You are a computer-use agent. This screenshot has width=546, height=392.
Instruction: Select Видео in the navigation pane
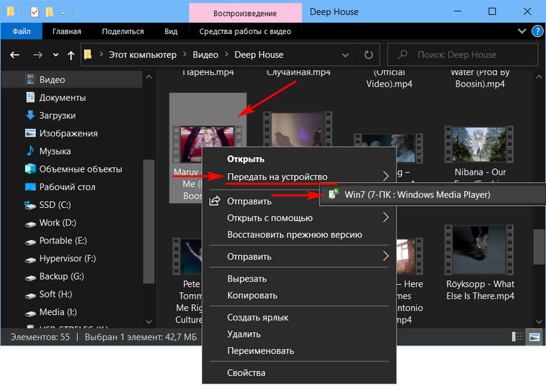(x=72, y=80)
